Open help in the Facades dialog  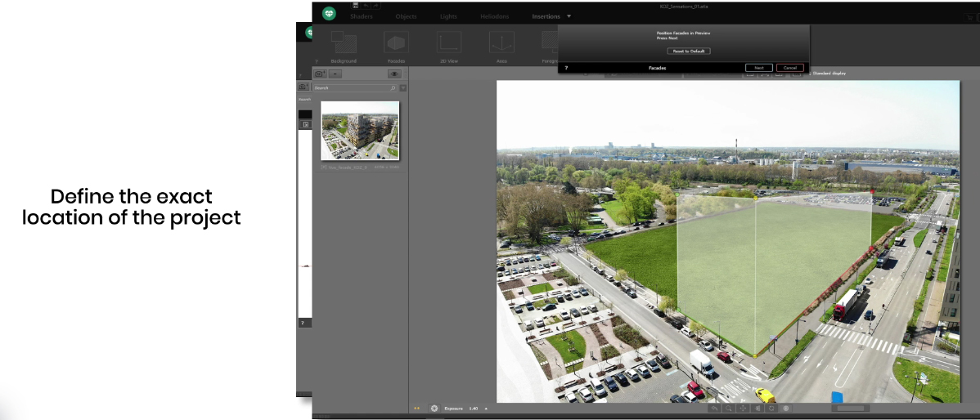coord(566,68)
